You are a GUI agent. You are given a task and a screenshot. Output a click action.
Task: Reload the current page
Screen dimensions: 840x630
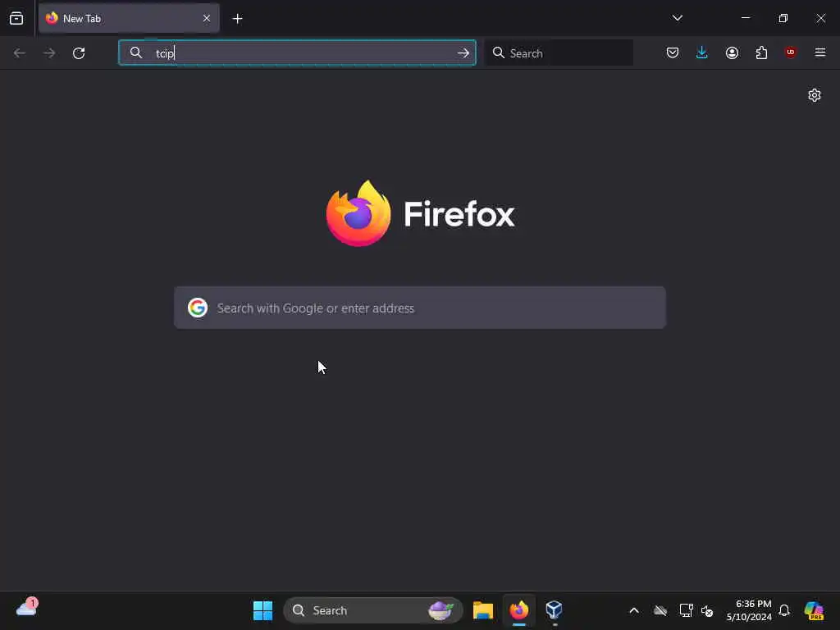[79, 53]
